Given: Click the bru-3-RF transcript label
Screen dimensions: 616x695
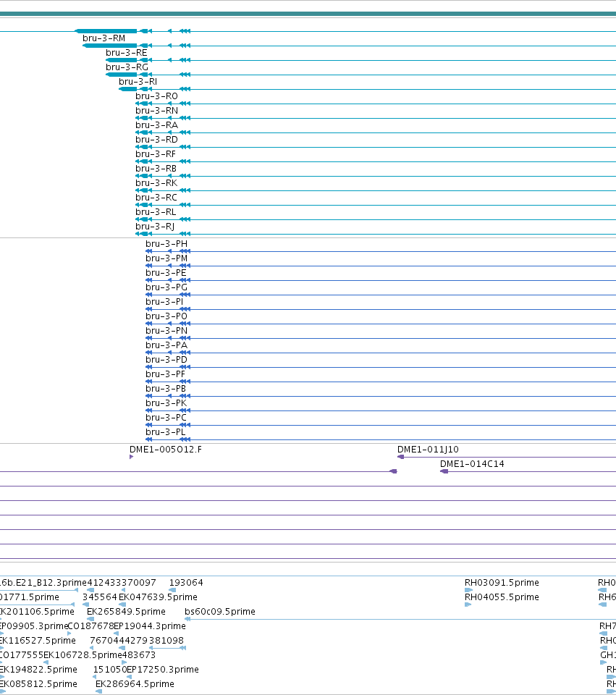Looking at the screenshot, I should (x=156, y=154).
